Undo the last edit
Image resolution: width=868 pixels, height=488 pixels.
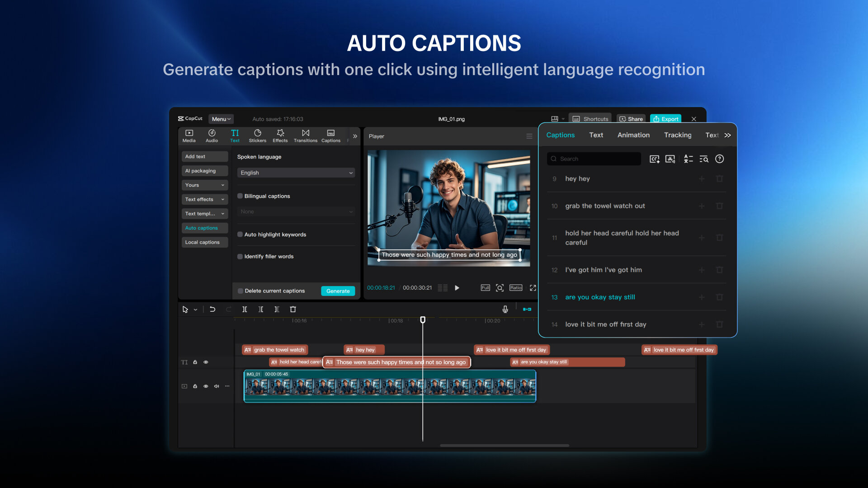pyautogui.click(x=212, y=310)
